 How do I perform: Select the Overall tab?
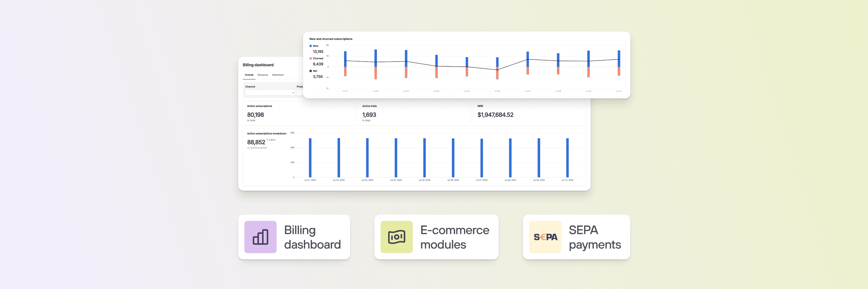coord(249,75)
